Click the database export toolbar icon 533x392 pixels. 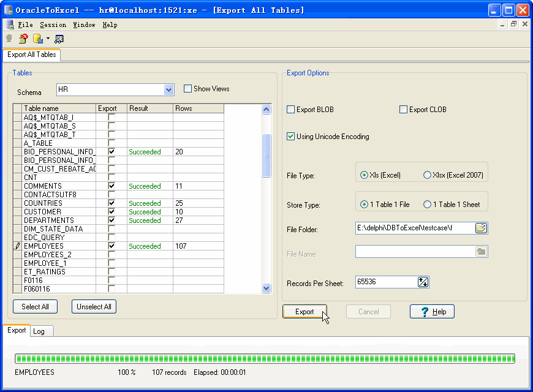tap(37, 39)
